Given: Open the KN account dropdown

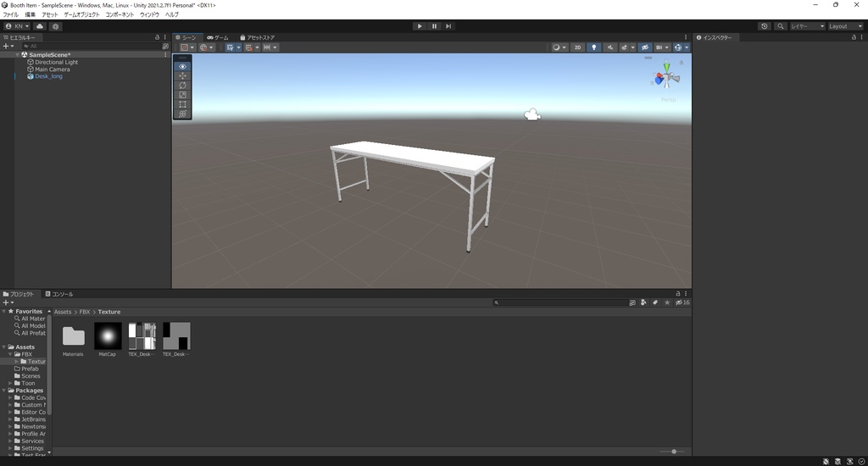Looking at the screenshot, I should [17, 26].
